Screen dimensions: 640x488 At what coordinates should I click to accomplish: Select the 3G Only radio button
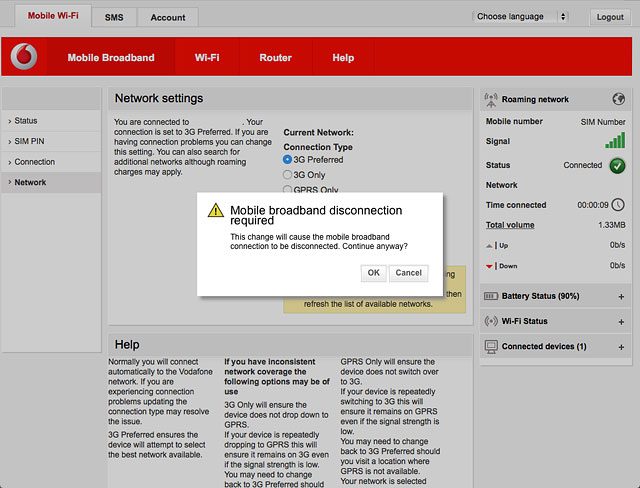287,175
